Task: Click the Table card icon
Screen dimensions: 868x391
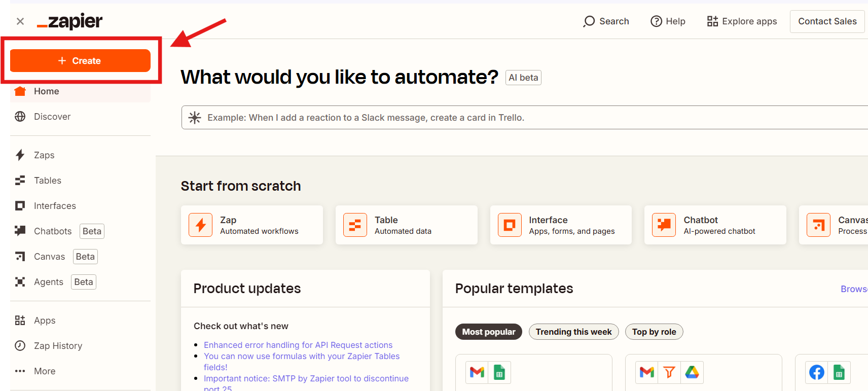Action: point(355,225)
